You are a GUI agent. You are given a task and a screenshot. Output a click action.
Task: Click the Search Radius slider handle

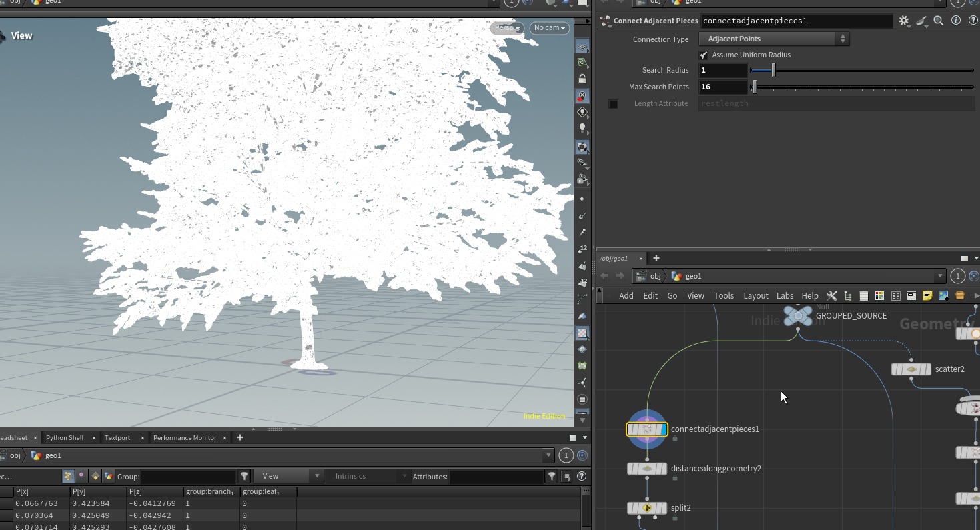point(773,70)
